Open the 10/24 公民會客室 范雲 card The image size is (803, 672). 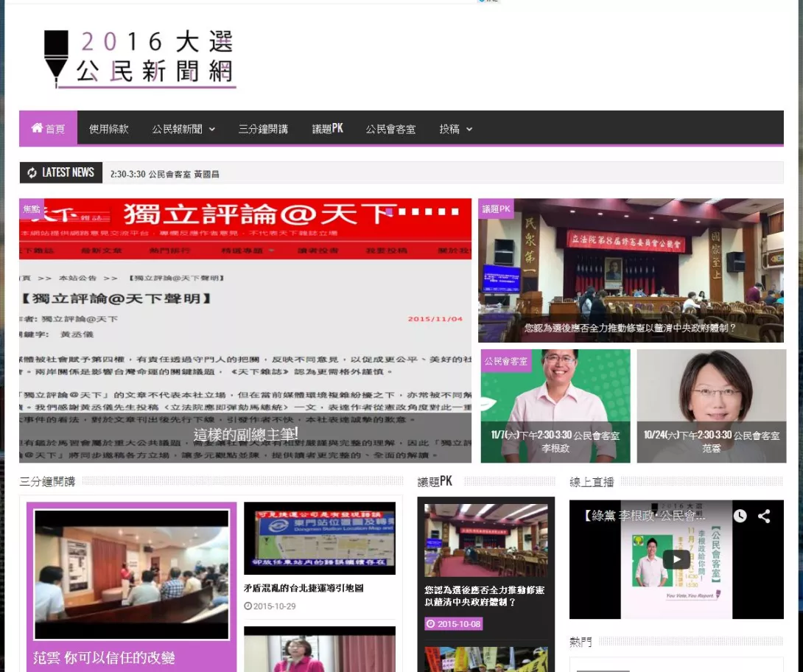(712, 406)
